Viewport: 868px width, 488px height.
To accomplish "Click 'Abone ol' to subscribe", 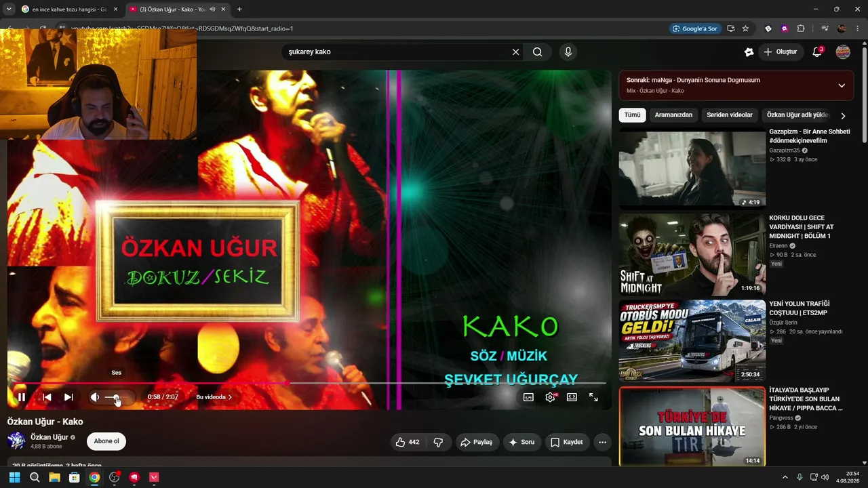I will click(x=106, y=441).
